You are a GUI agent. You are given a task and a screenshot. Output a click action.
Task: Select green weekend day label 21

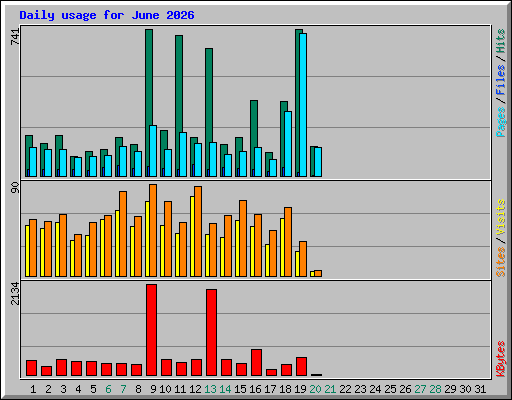[x=330, y=389]
